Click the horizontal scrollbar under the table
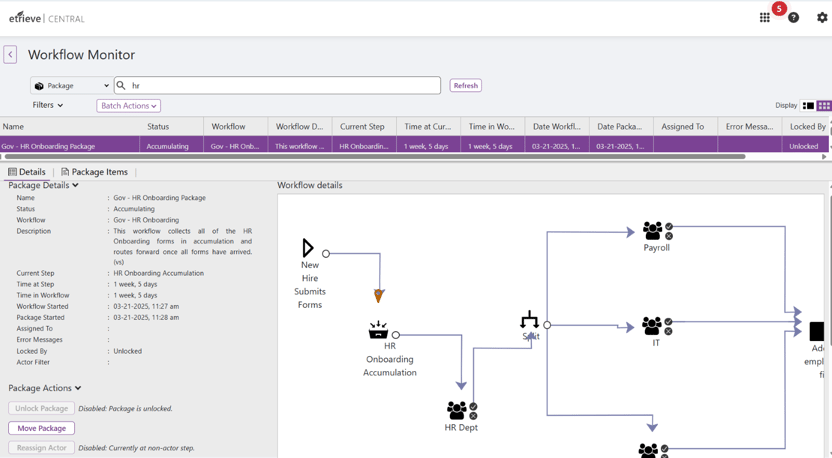The width and height of the screenshot is (832, 458). click(x=375, y=157)
